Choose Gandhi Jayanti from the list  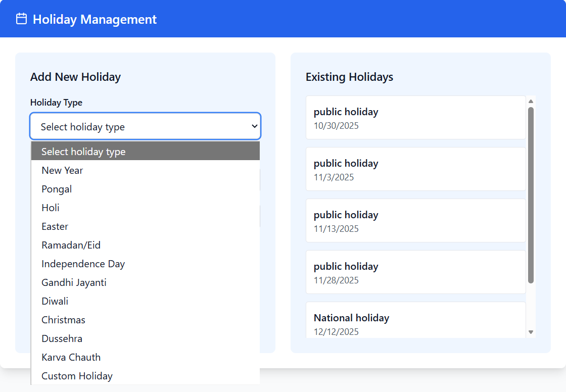click(145, 282)
